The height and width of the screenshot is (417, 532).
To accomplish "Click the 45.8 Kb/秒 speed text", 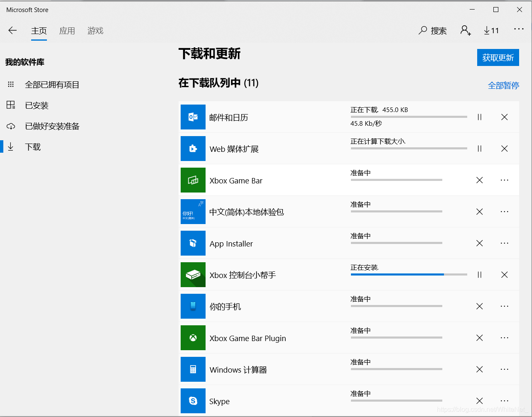I will pos(366,123).
